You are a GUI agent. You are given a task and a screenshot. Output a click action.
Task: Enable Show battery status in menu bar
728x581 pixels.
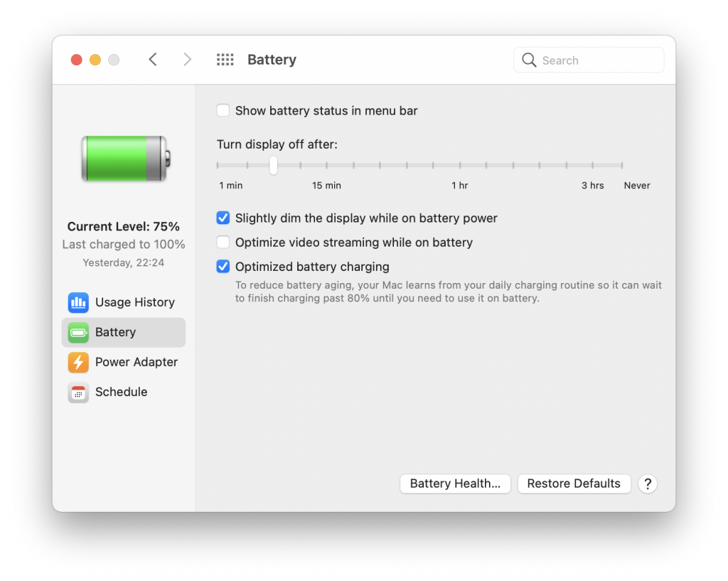click(223, 110)
